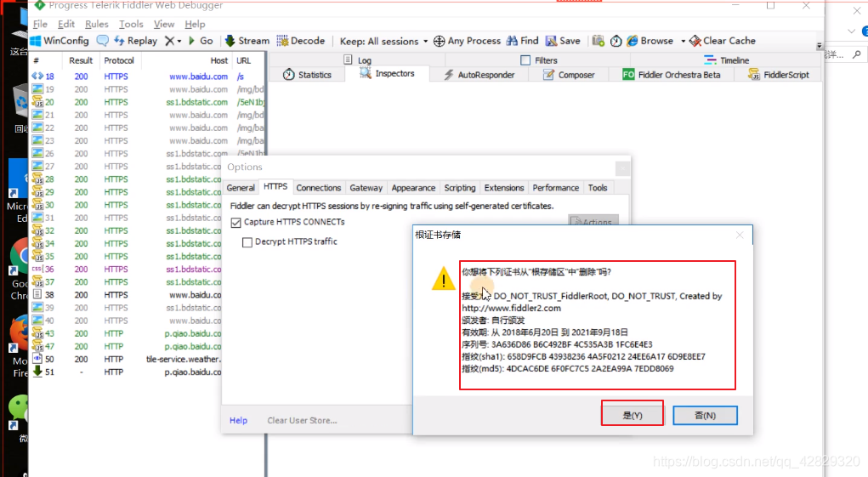Click the Browse toolbar button
868x477 pixels.
point(650,41)
